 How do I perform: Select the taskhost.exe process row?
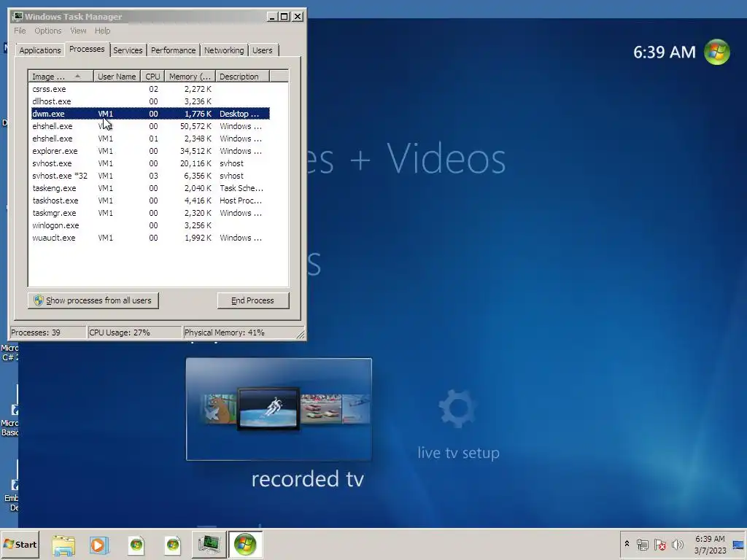[x=150, y=201]
